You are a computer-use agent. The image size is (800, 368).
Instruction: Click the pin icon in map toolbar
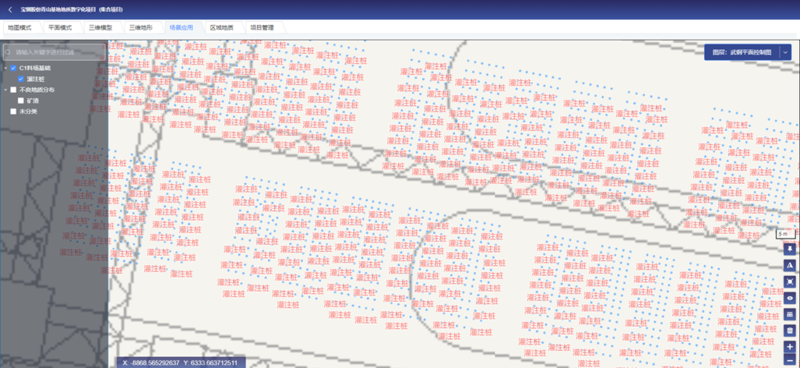[790, 249]
